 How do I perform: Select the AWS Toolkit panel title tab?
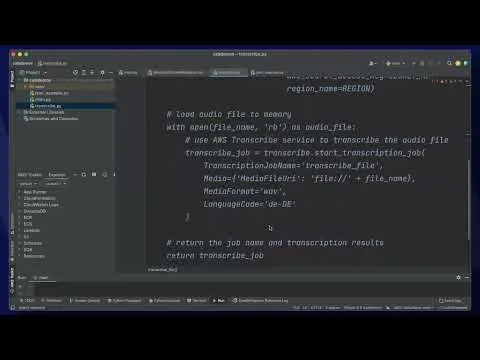point(29,175)
